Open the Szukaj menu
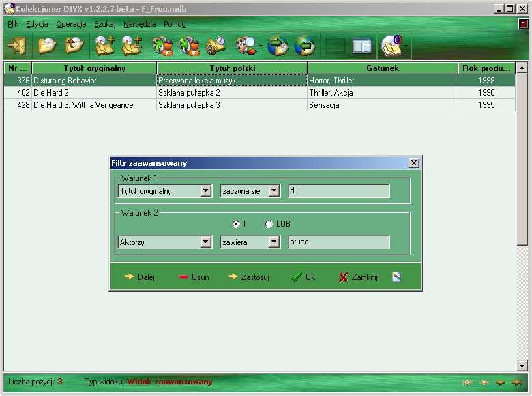The height and width of the screenshot is (396, 532). tap(104, 24)
